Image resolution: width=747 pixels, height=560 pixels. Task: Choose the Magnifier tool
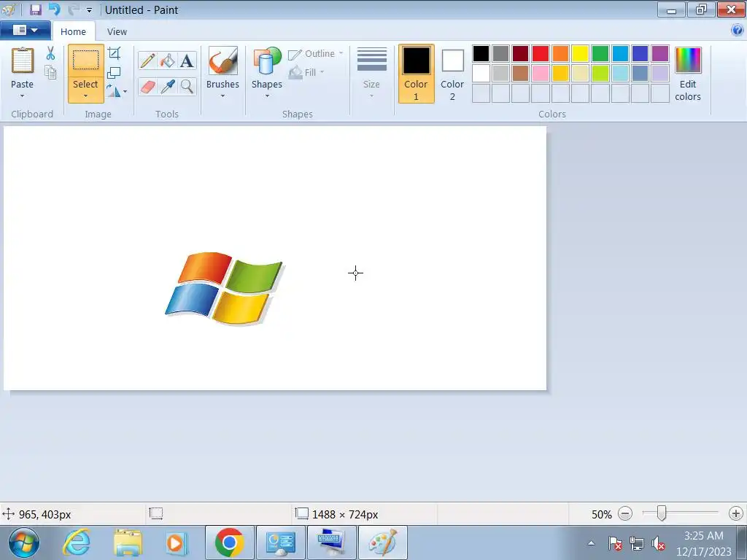187,87
